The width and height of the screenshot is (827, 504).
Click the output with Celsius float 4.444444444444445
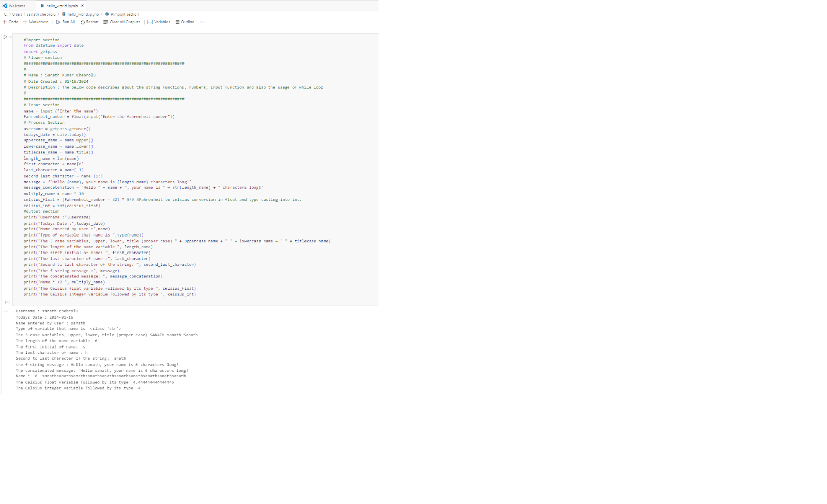pos(95,382)
